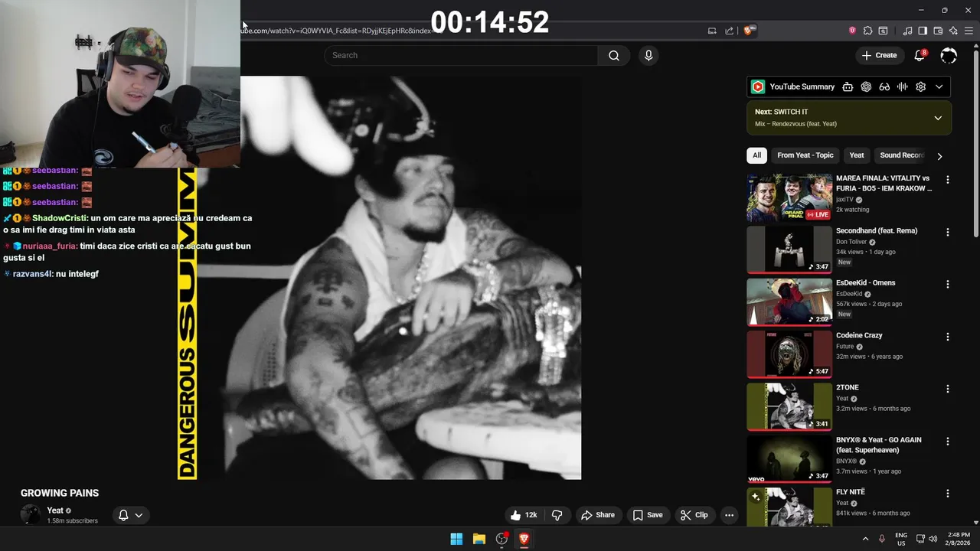Open the clock showing 2:48 PM

[x=959, y=539]
